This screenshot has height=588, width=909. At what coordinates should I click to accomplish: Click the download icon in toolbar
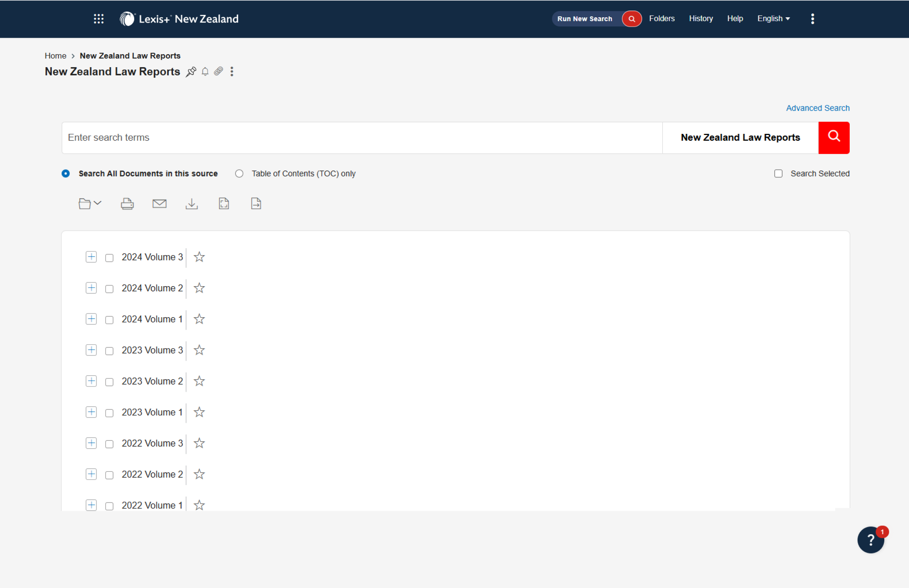click(x=192, y=204)
